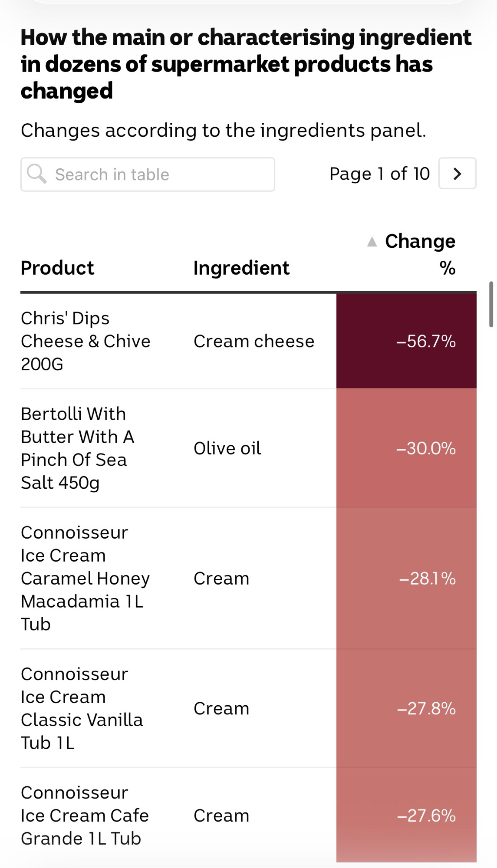The width and height of the screenshot is (497, 868).
Task: Click the Page 1 of 10 indicator
Action: click(379, 174)
